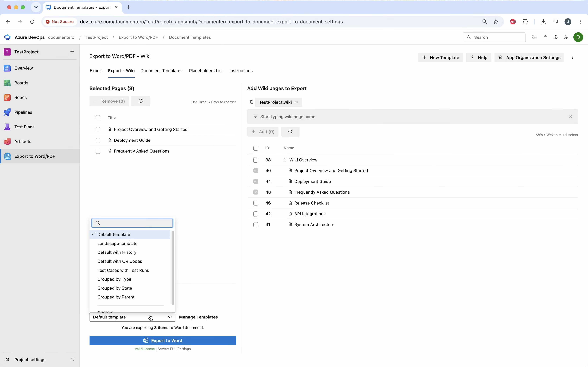This screenshot has width=588, height=367.
Task: Select Grouped by Type template
Action: click(x=130, y=279)
